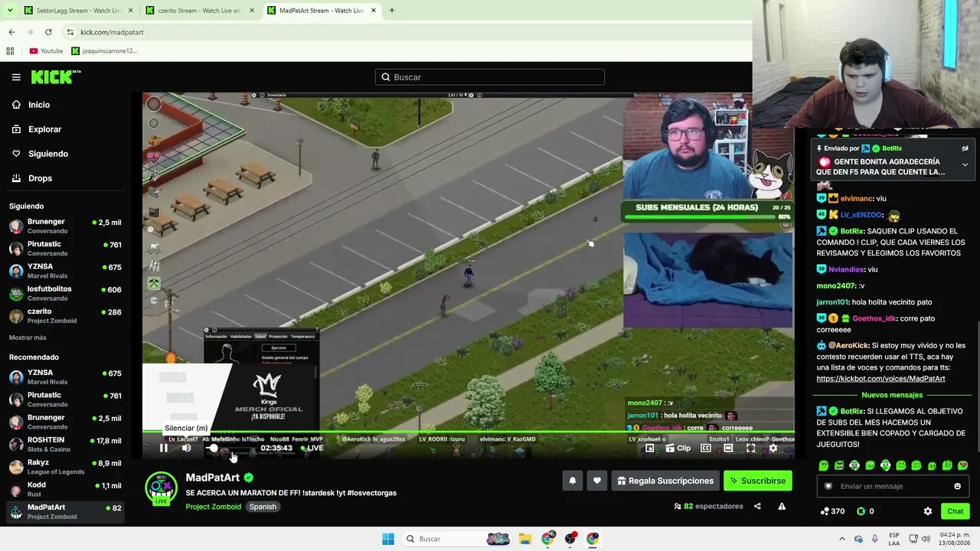
Task: Share the stream via share icon
Action: [x=757, y=506]
